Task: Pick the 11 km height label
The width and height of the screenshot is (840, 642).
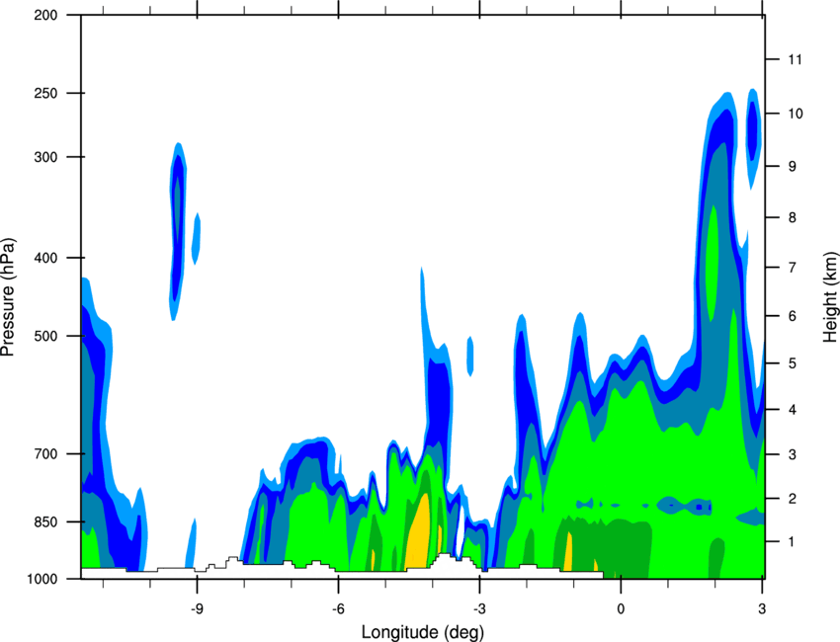Action: (795, 59)
